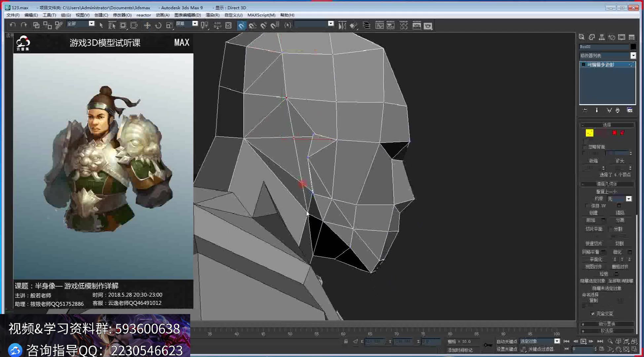This screenshot has height=357, width=644.
Task: Expand the 软选择 rollout
Action: [607, 331]
